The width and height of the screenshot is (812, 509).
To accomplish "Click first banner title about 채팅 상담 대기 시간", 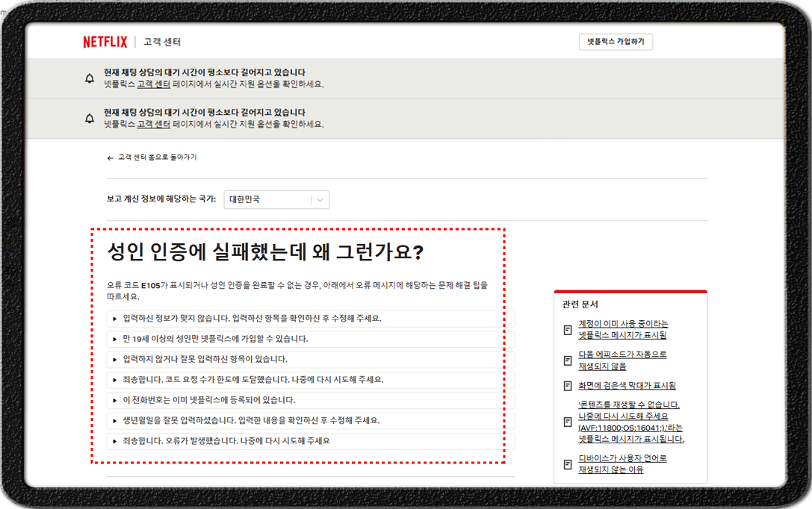I will tap(205, 72).
